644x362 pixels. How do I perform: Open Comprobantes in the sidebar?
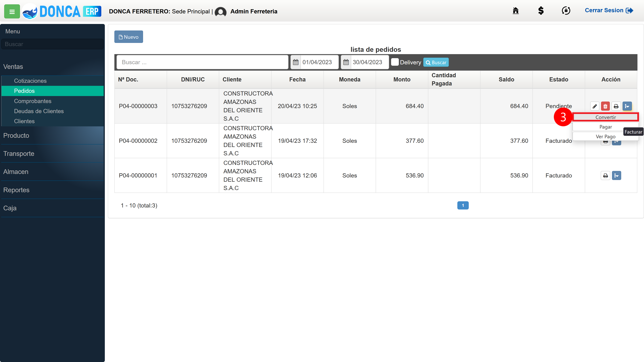point(52,101)
